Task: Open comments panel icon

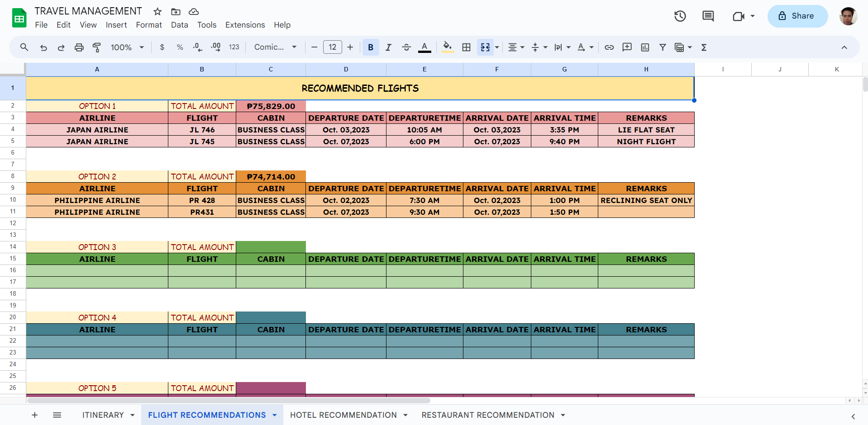Action: 708,16
